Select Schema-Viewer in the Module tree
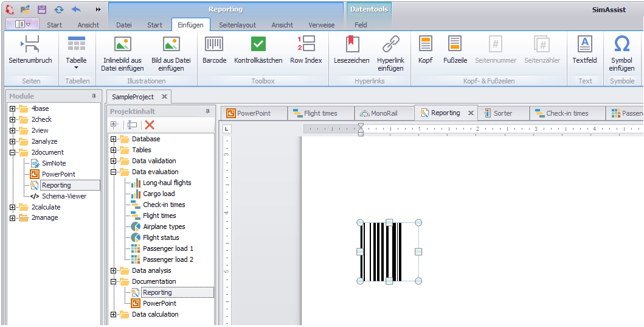The image size is (644, 327). [x=64, y=196]
